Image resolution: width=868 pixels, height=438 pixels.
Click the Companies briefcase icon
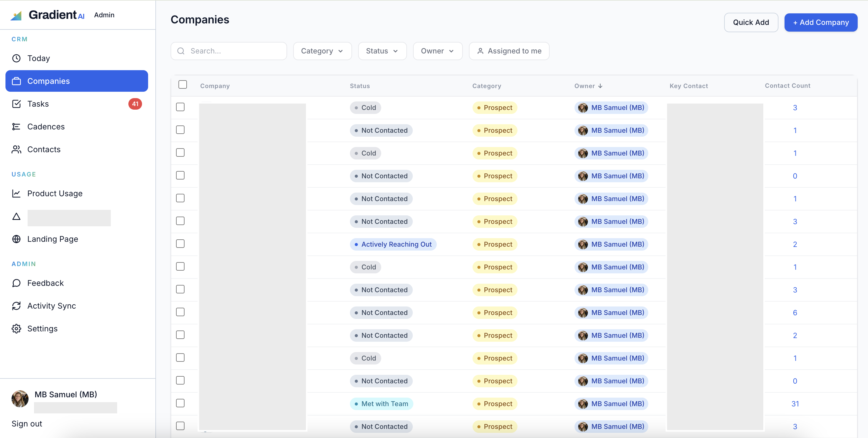click(16, 81)
